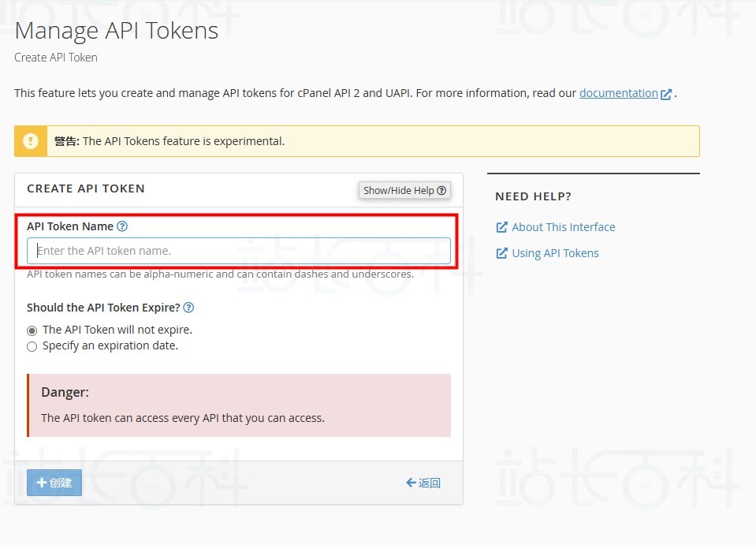Image resolution: width=756 pixels, height=545 pixels.
Task: Click the help icon beside Should the API Token Expire?
Action: [188, 308]
